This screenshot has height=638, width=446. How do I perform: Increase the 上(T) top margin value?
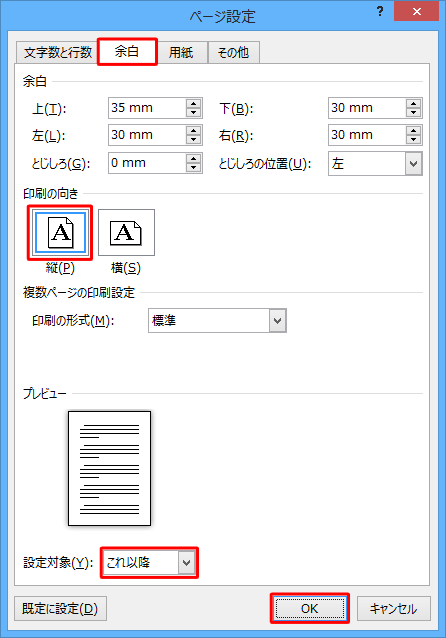194,103
